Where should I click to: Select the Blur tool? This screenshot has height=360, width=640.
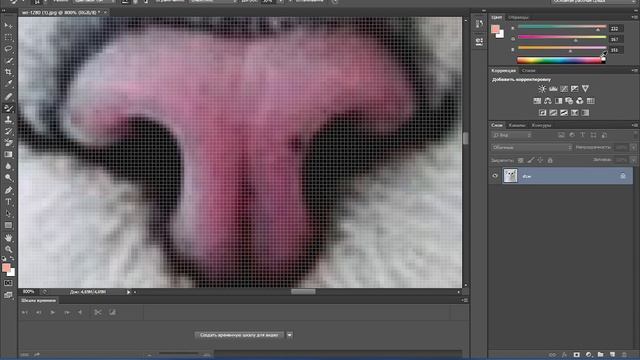pyautogui.click(x=8, y=166)
